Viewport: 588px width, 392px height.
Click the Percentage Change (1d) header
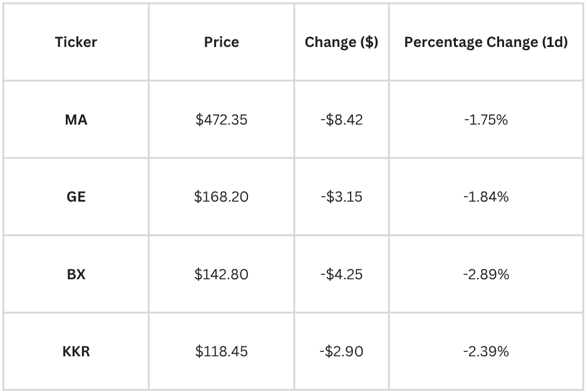[486, 43]
